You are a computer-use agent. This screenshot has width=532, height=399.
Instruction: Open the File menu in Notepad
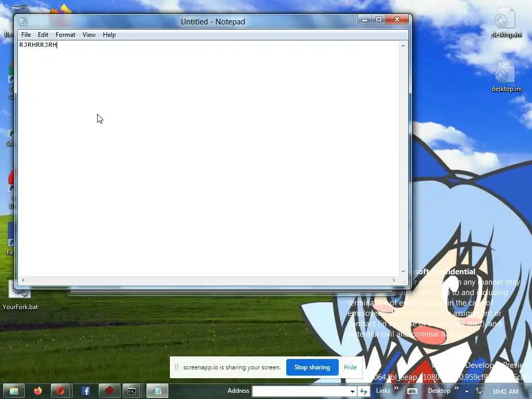pos(26,35)
